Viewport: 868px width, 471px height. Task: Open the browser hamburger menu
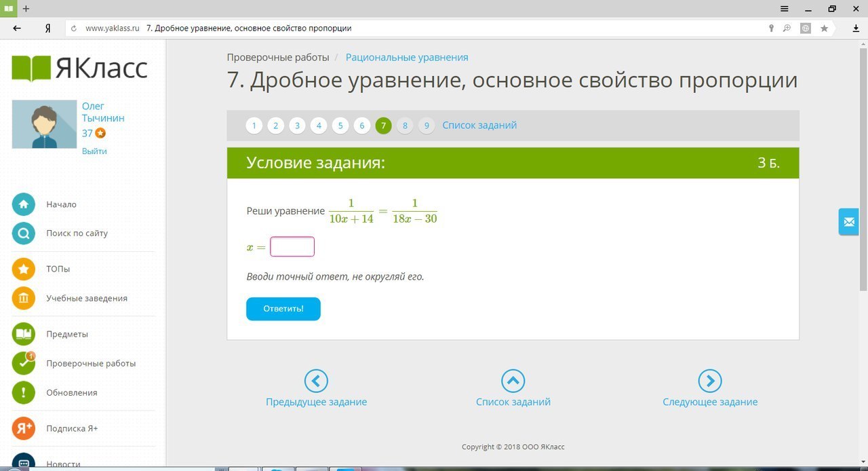pos(785,9)
